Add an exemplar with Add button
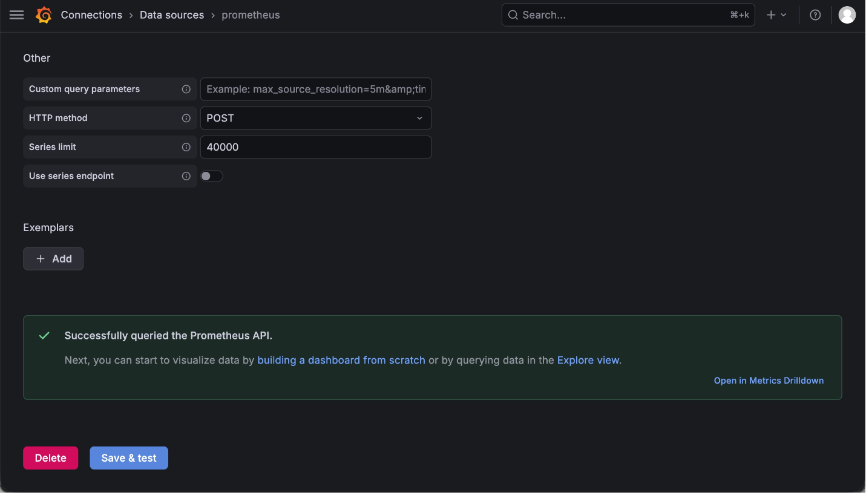Screen dimensions: 866x504 [53, 258]
